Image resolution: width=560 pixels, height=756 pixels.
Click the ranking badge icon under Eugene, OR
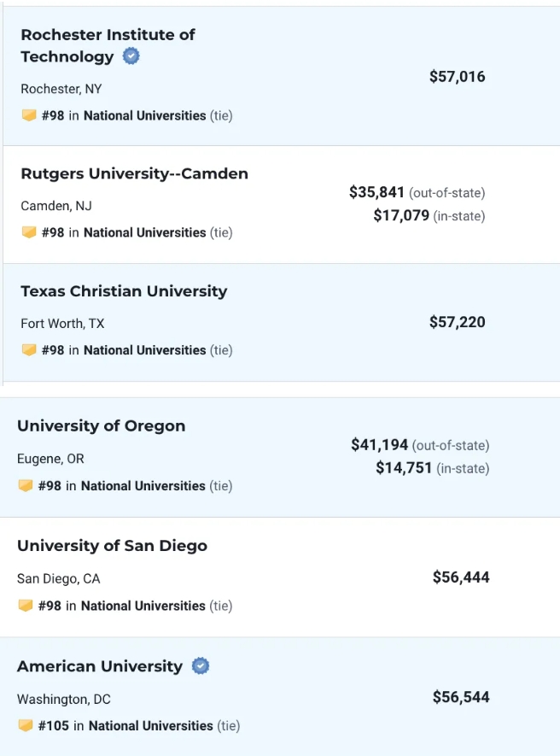coord(26,485)
